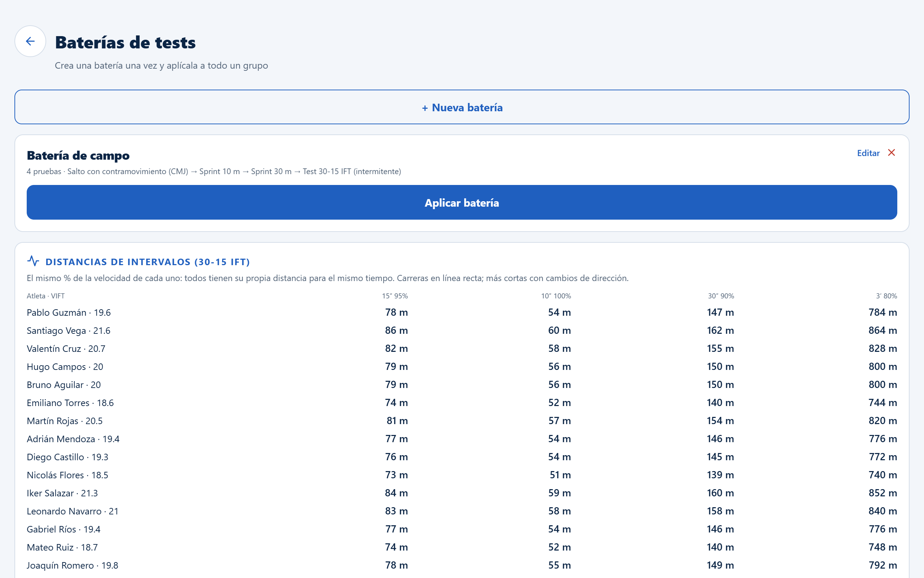The image size is (924, 578).
Task: Select the Baterías de tests heading
Action: [125, 42]
